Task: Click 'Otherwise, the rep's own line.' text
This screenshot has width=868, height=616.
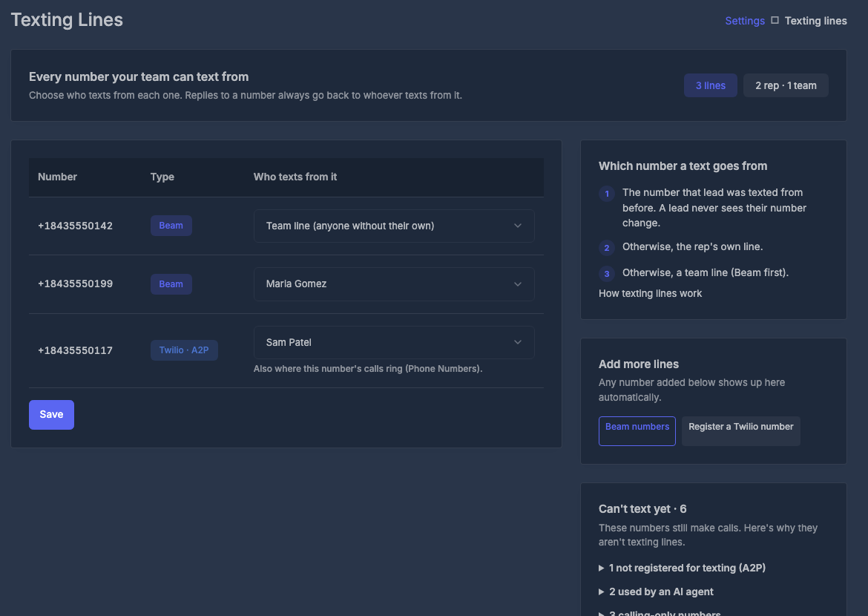Action: [x=692, y=247]
